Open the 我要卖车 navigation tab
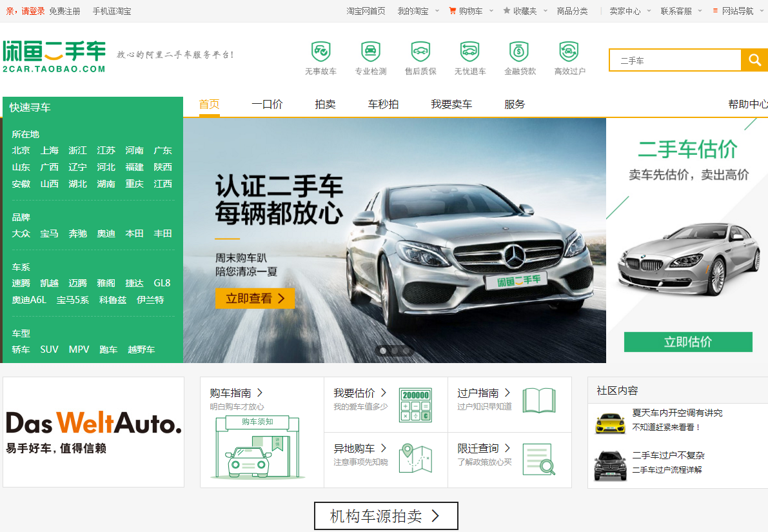Screen dimensions: 768x532 451,104
